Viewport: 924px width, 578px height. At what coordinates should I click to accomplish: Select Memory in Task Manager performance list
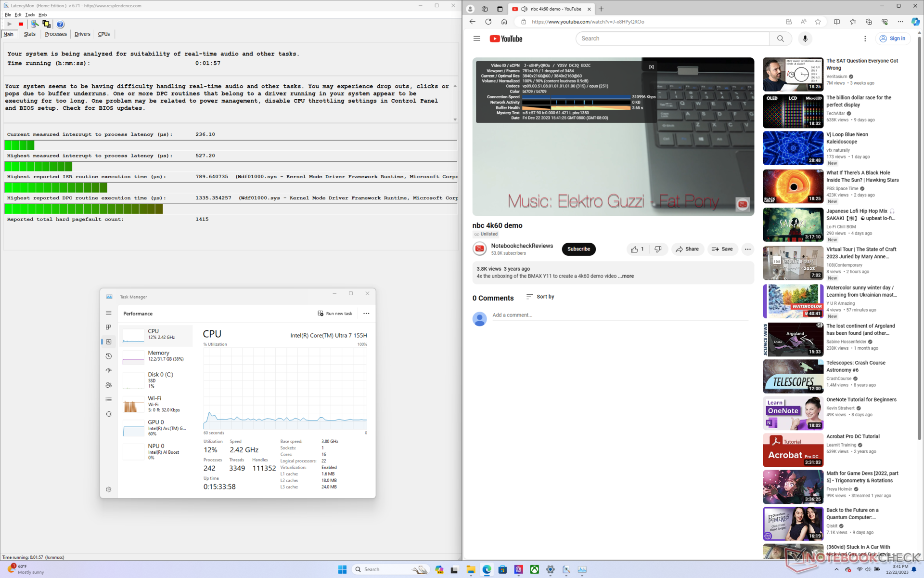tap(156, 357)
